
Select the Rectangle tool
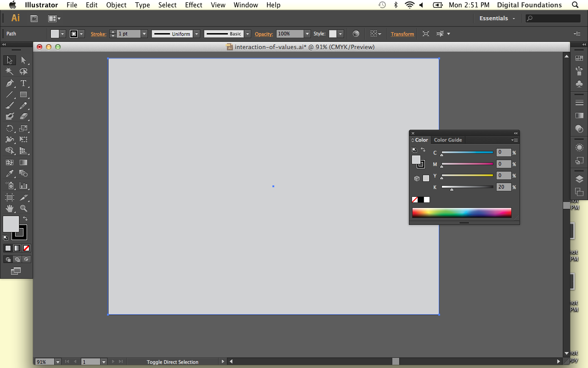23,95
